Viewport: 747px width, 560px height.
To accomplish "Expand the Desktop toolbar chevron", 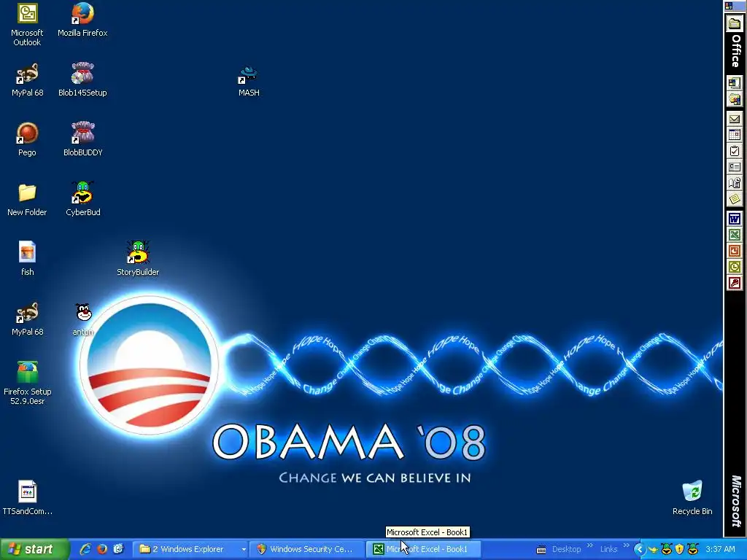I will pos(589,545).
